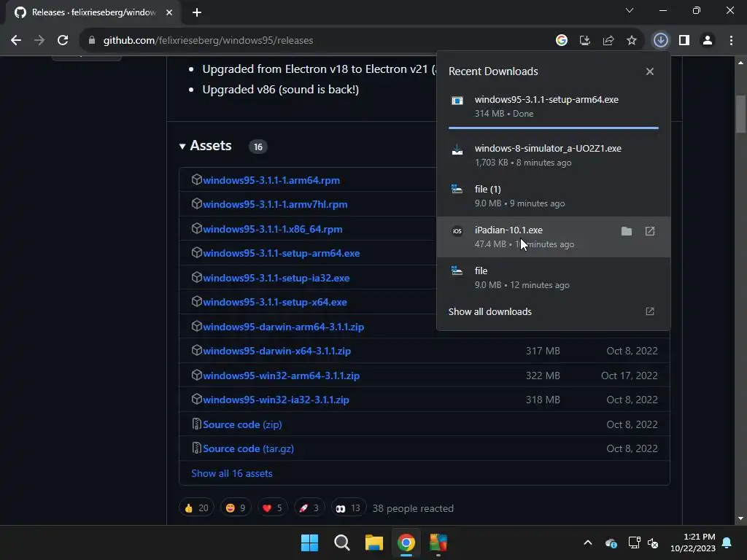The height and width of the screenshot is (560, 747).
Task: Click windows95-3.1.1-setup-arm64.exe asset link
Action: click(281, 253)
